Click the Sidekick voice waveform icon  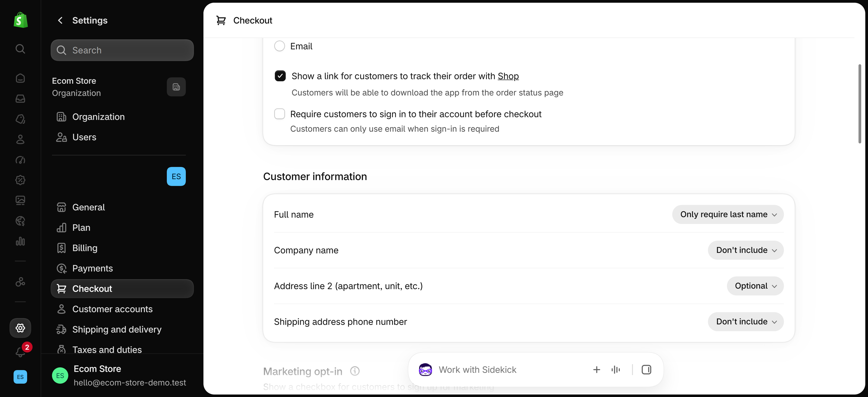tap(616, 370)
